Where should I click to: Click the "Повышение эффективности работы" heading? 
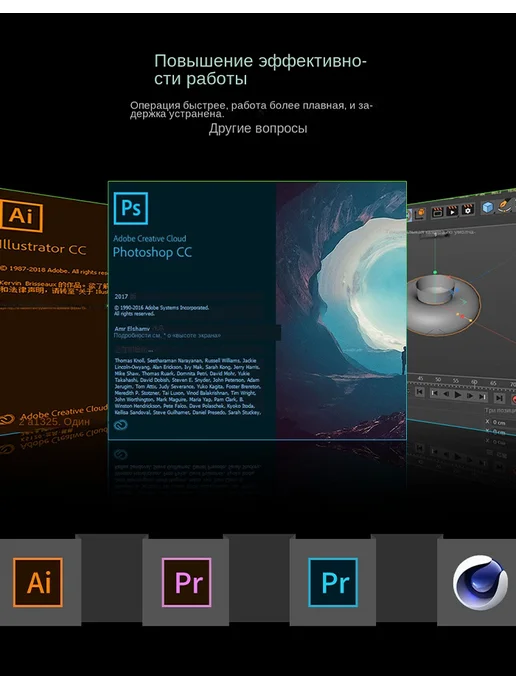(x=260, y=69)
